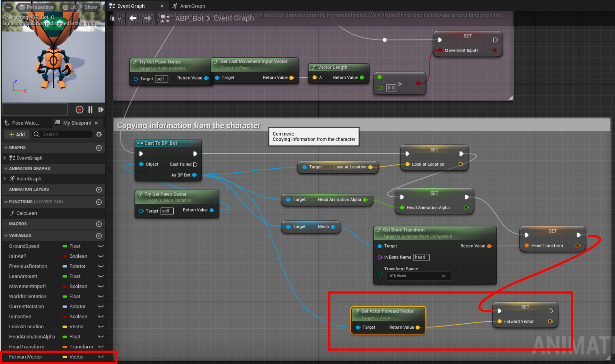Click Return Value pin of Get Actor Forward Vector
This screenshot has height=364, width=615.
417,327
